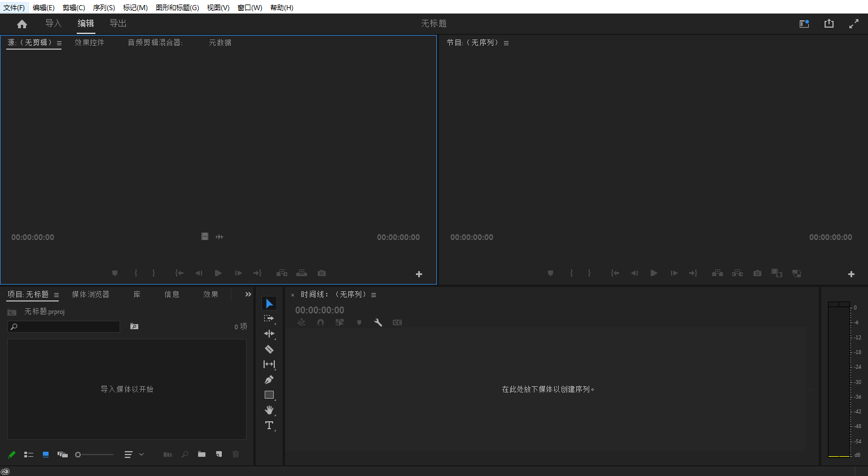Open project panel 项目 hamburger menu

(x=56, y=295)
